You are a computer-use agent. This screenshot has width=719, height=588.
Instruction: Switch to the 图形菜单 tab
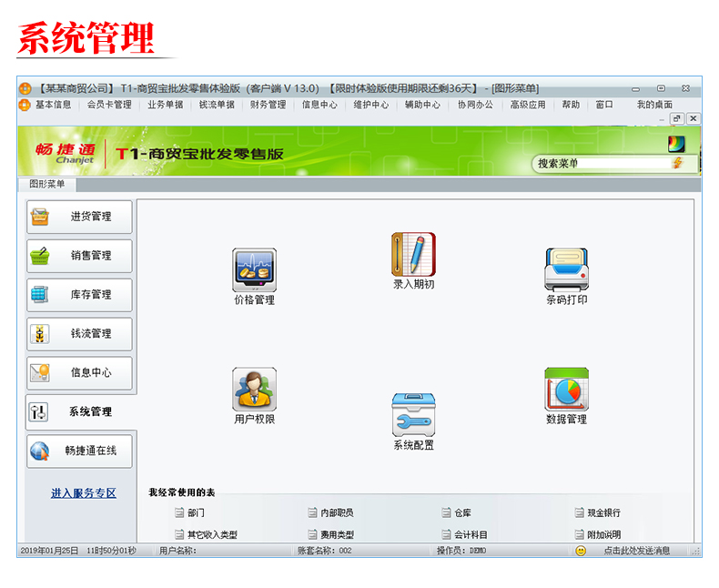[47, 183]
